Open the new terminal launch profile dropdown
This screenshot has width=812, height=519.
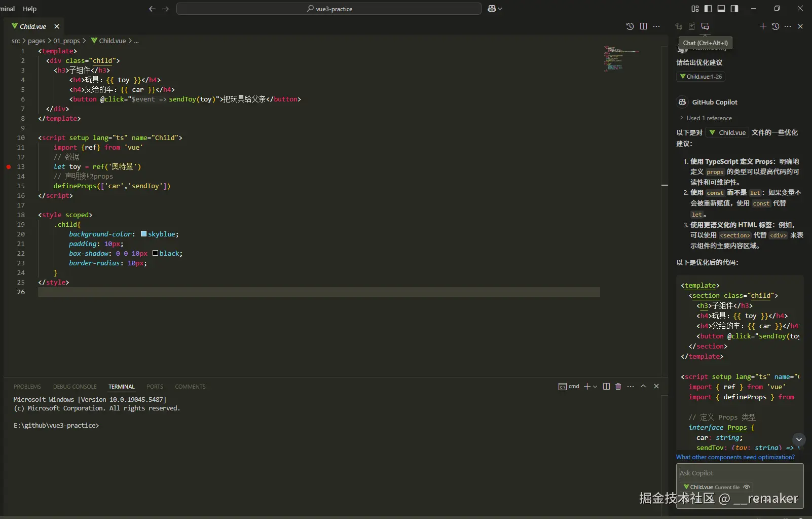point(595,387)
